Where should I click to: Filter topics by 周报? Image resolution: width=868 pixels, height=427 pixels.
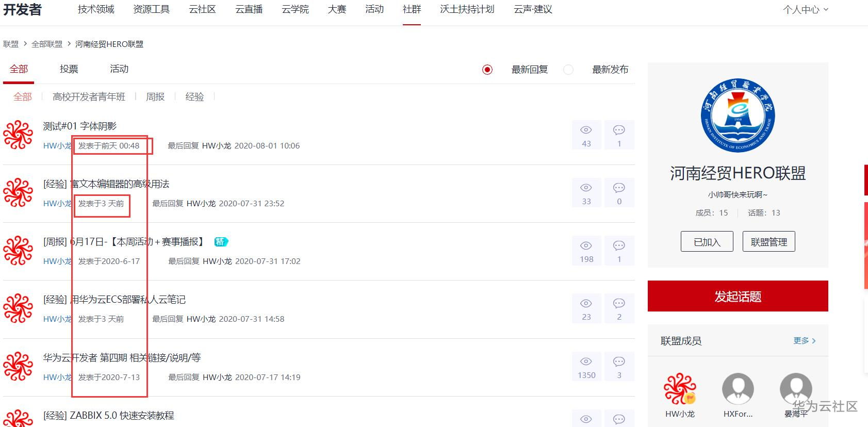155,96
